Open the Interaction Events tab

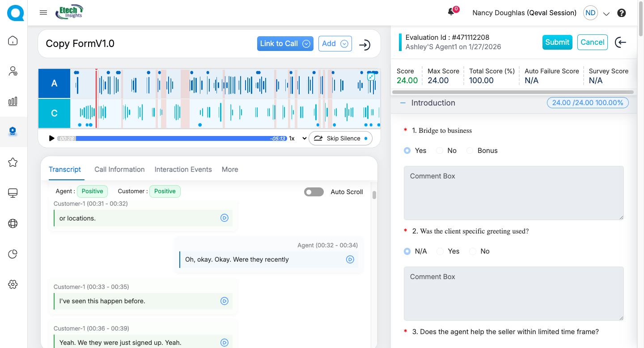click(183, 170)
